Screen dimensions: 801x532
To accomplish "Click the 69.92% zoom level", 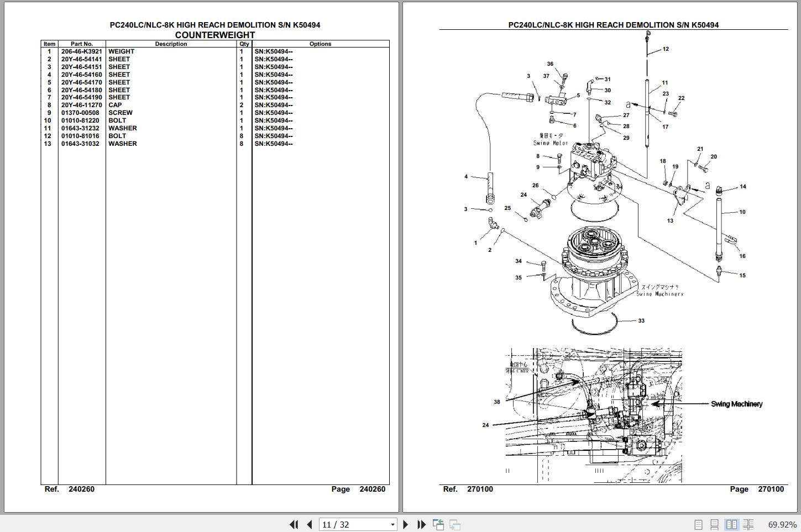I will [x=782, y=525].
